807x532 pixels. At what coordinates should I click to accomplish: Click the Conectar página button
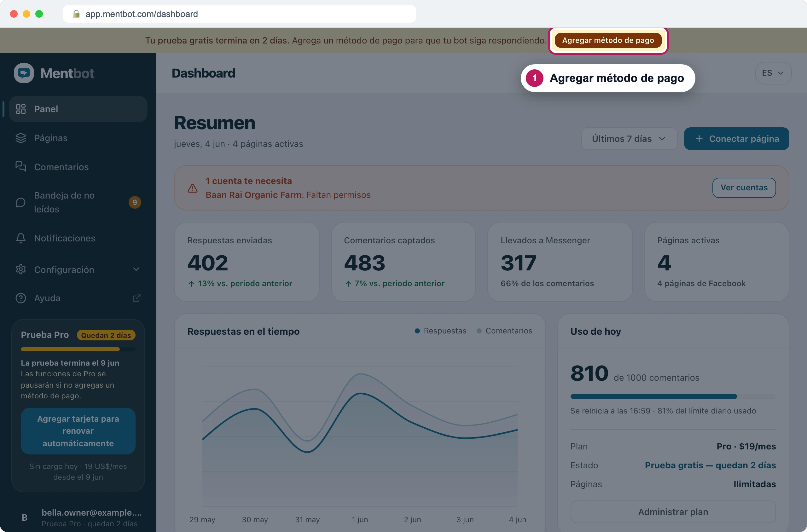pos(736,139)
